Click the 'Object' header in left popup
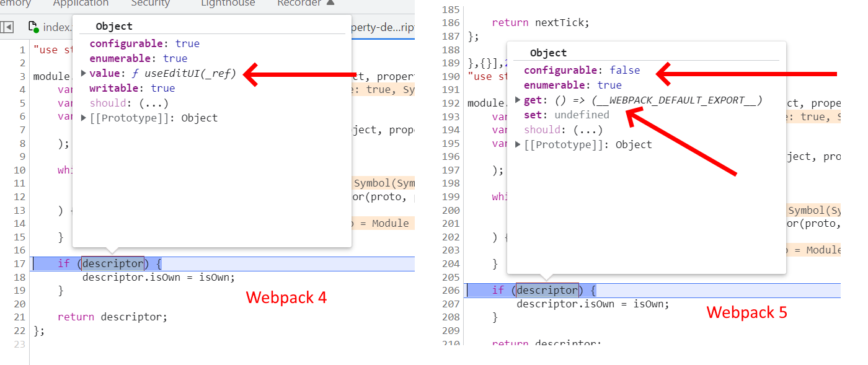 [x=114, y=26]
